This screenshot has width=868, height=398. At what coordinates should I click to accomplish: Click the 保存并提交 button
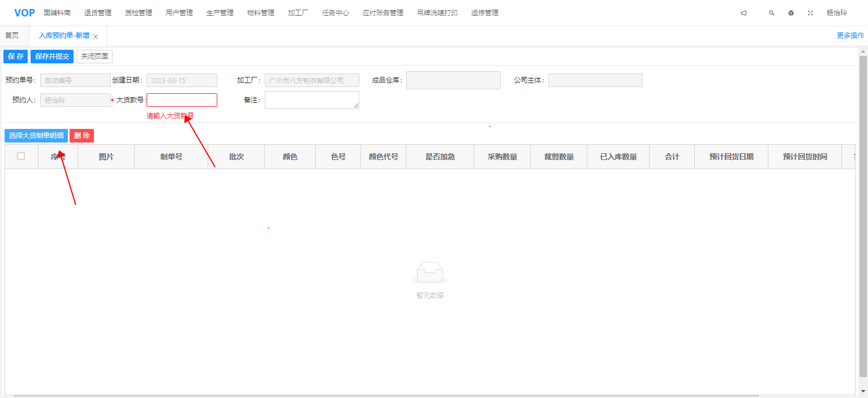click(x=52, y=57)
